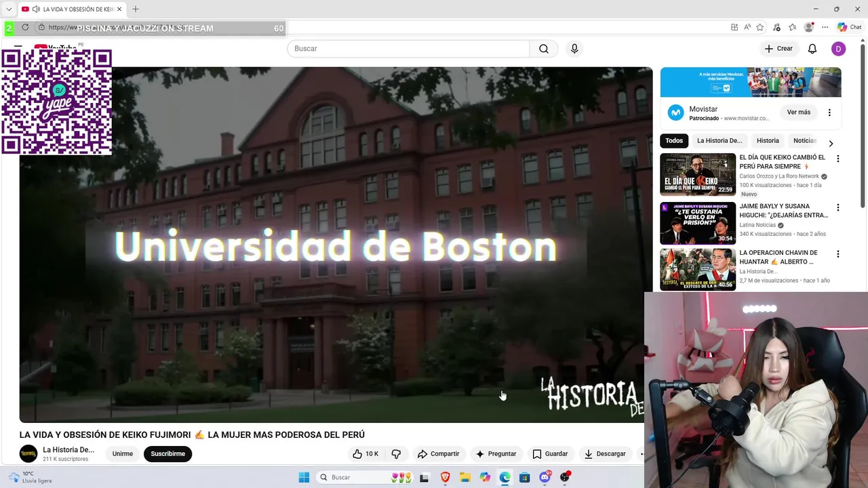
Task: Open Edge media control music icon
Action: (776, 27)
